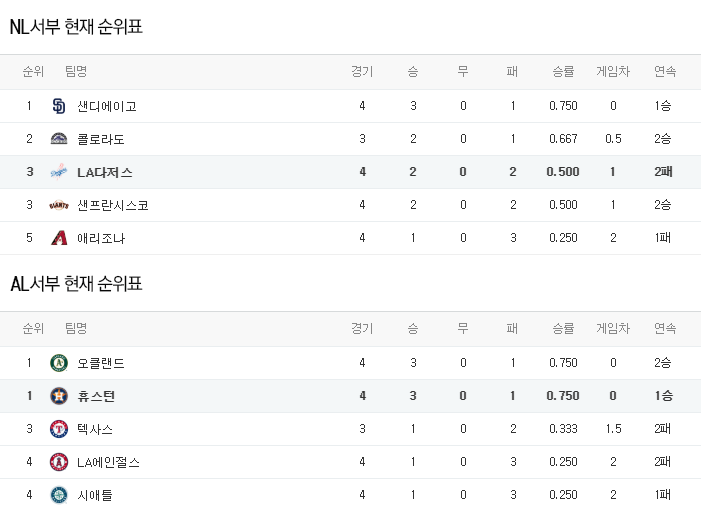Click the Colorado Rockies team logo
Screen dimensions: 701x524
point(58,139)
